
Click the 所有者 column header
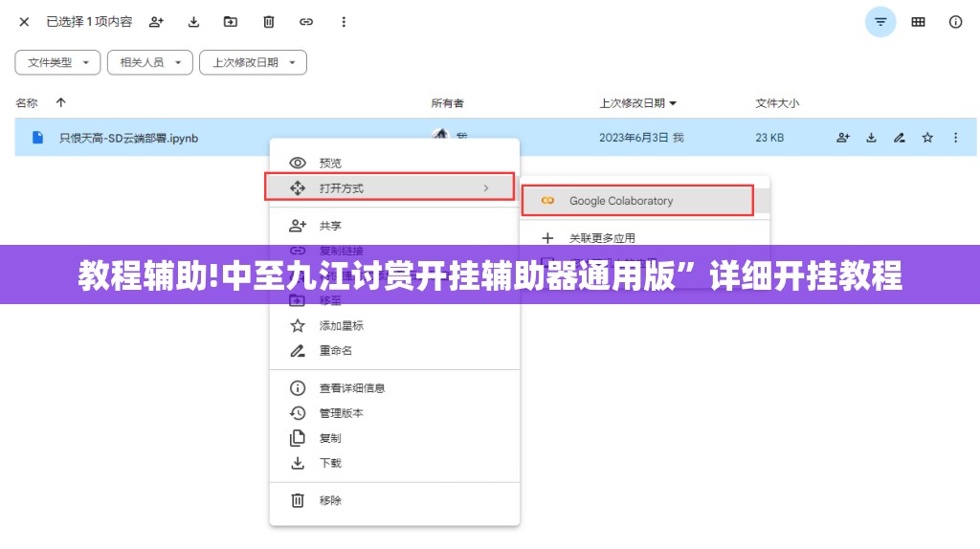pyautogui.click(x=448, y=103)
